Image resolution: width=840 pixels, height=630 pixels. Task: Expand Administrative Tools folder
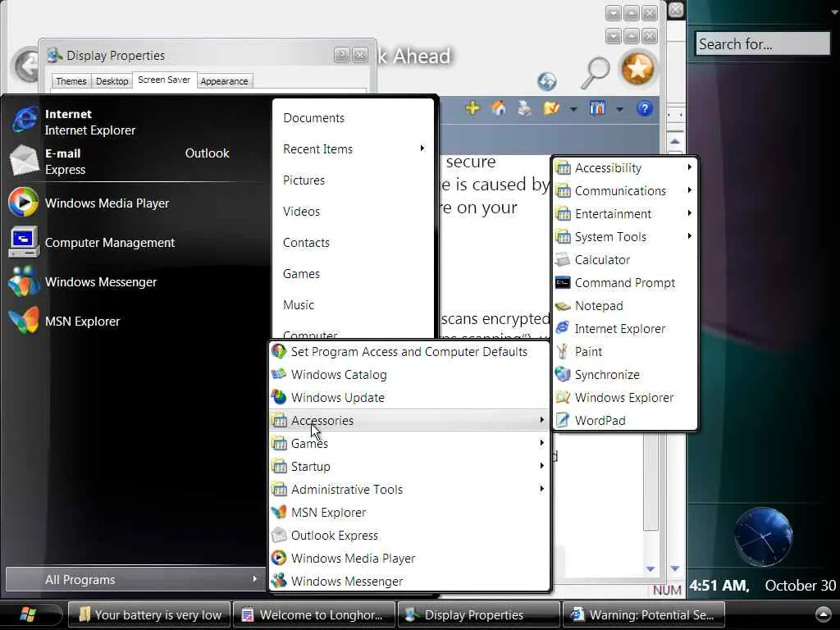tap(409, 490)
